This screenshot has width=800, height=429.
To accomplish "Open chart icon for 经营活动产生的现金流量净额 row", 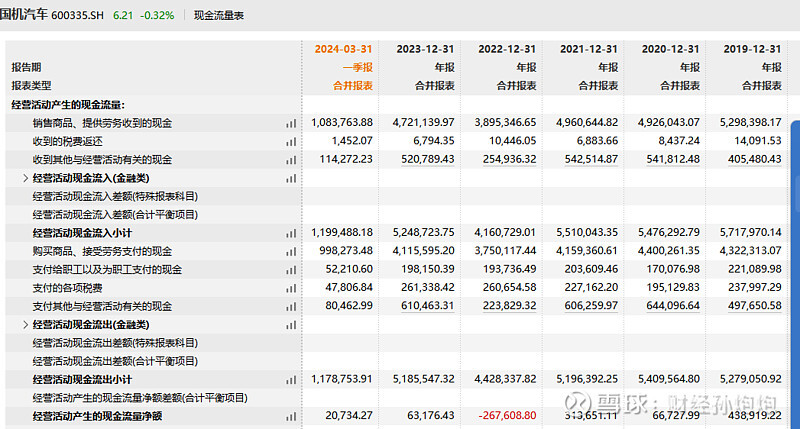I will [x=291, y=417].
